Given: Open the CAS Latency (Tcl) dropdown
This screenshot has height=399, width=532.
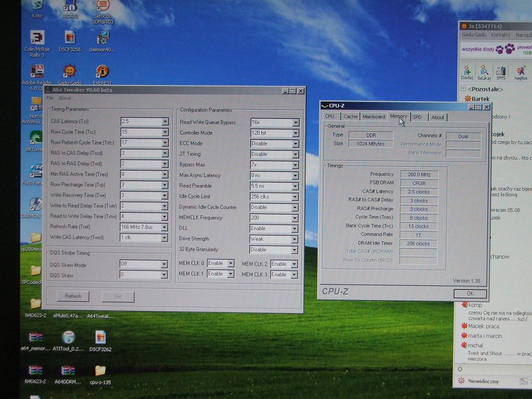Looking at the screenshot, I should (165, 122).
